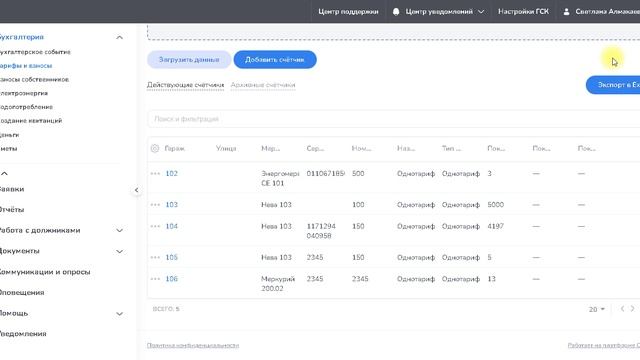Collapse the Бухгалтерия section
The width and height of the screenshot is (640, 360).
[119, 37]
